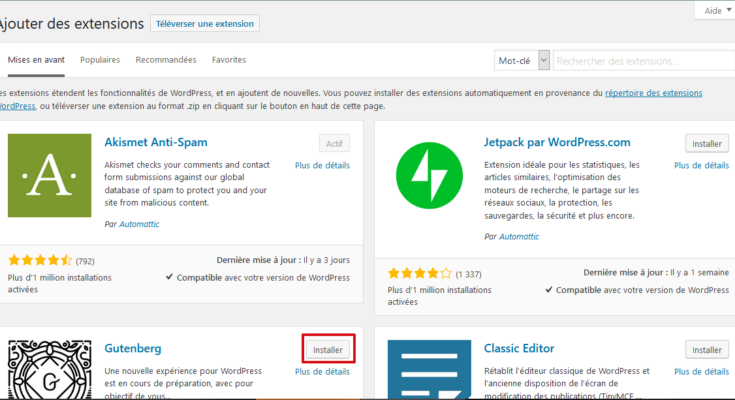View Plus de détails for Classic Editor
The height and width of the screenshot is (400, 735).
coord(701,371)
